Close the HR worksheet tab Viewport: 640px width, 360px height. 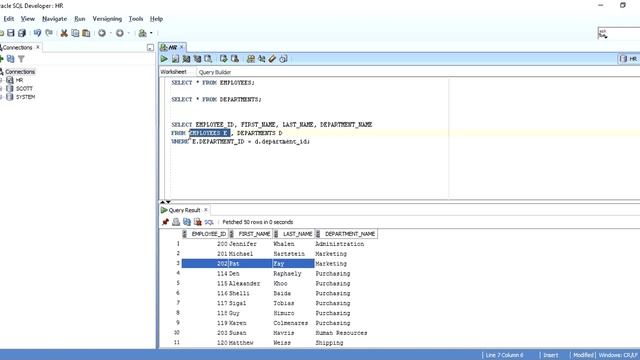point(182,47)
